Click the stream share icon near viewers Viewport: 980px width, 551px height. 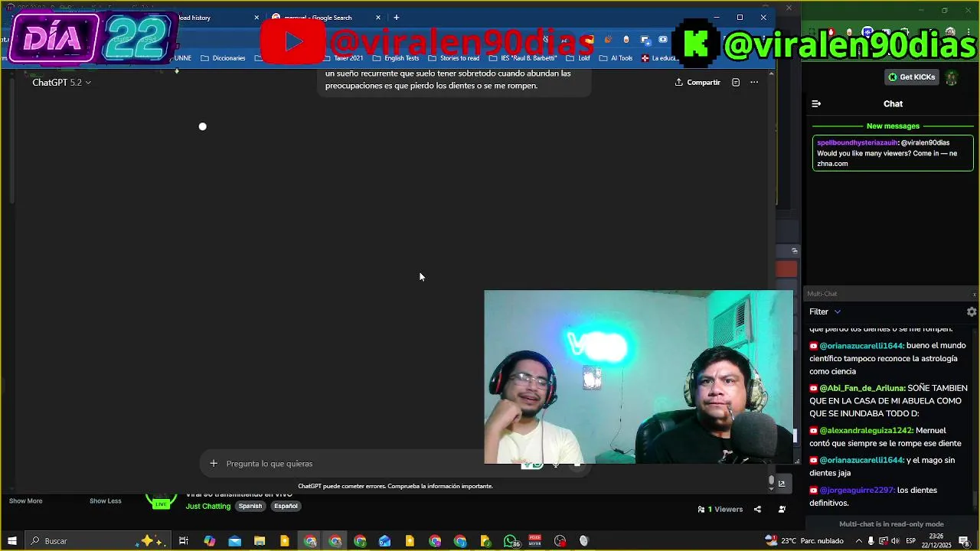point(757,509)
